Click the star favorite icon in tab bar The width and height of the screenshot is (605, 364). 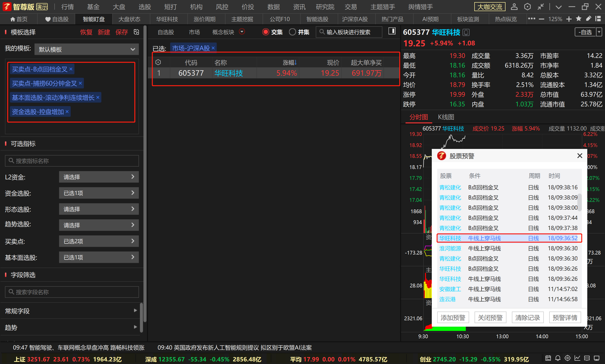(579, 19)
